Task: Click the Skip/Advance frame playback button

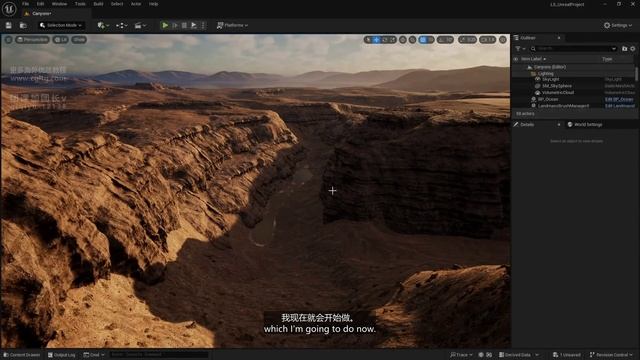Action: pyautogui.click(x=175, y=25)
